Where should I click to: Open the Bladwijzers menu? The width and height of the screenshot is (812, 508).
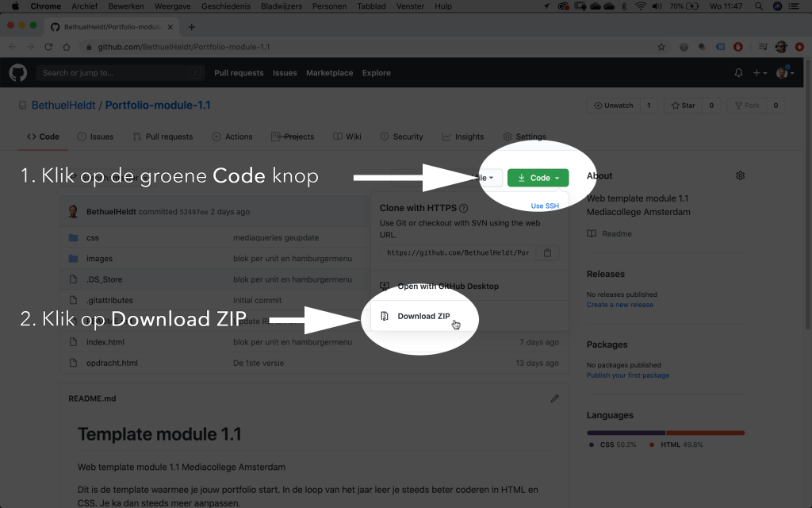point(282,6)
